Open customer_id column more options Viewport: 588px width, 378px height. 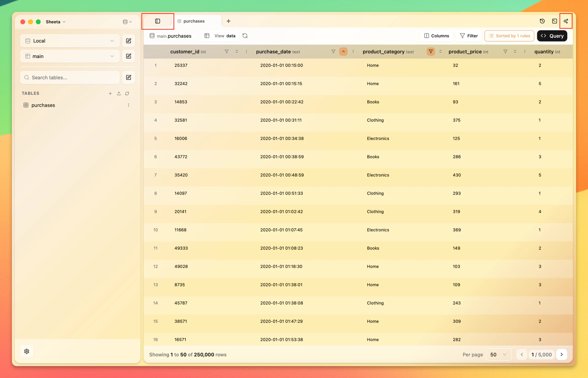click(246, 52)
